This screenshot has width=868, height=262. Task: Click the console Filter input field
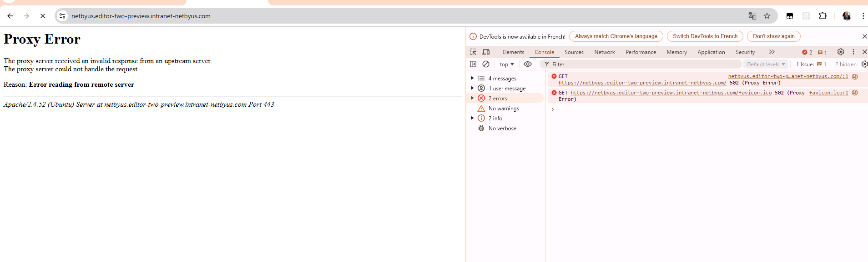click(641, 64)
